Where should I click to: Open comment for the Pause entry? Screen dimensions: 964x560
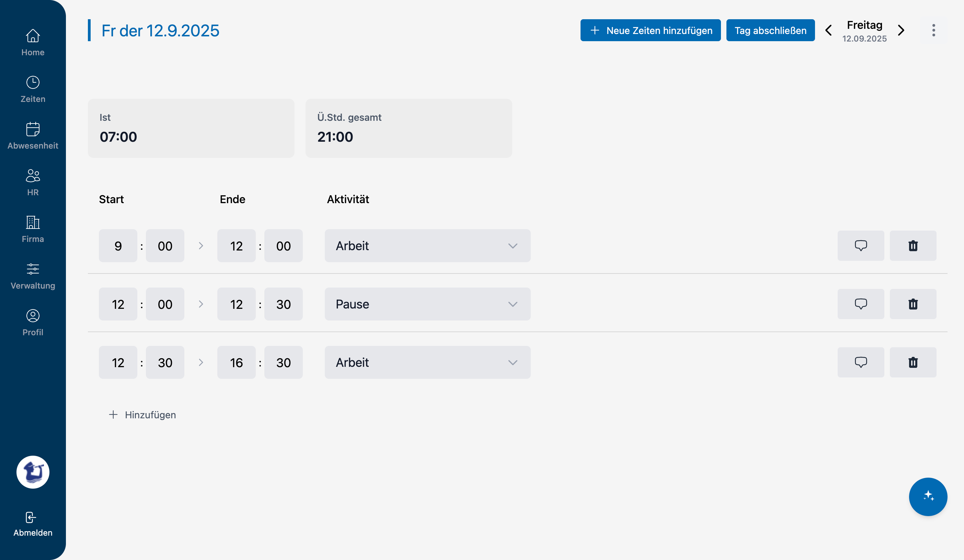(x=860, y=304)
